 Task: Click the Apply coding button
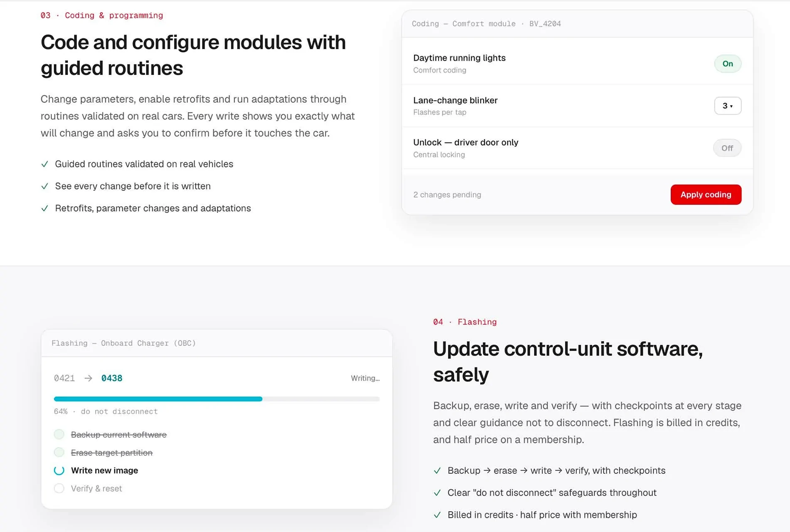[x=706, y=195]
